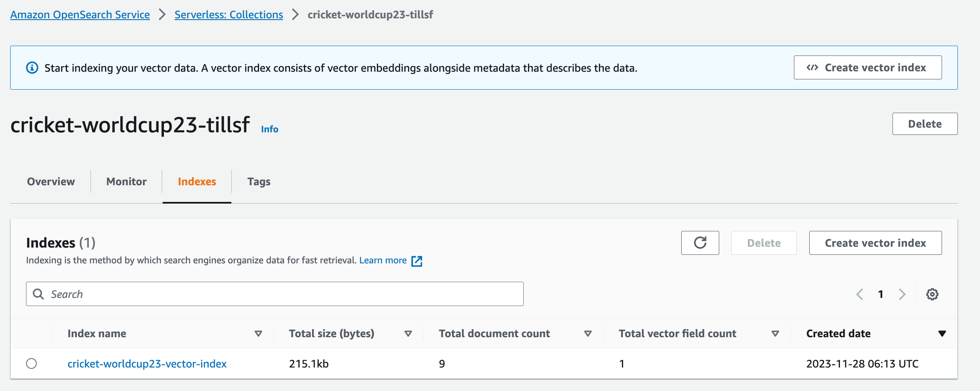Click the cricket-worldcup23-tillsf page title
Image resolution: width=980 pixels, height=391 pixels.
[130, 125]
